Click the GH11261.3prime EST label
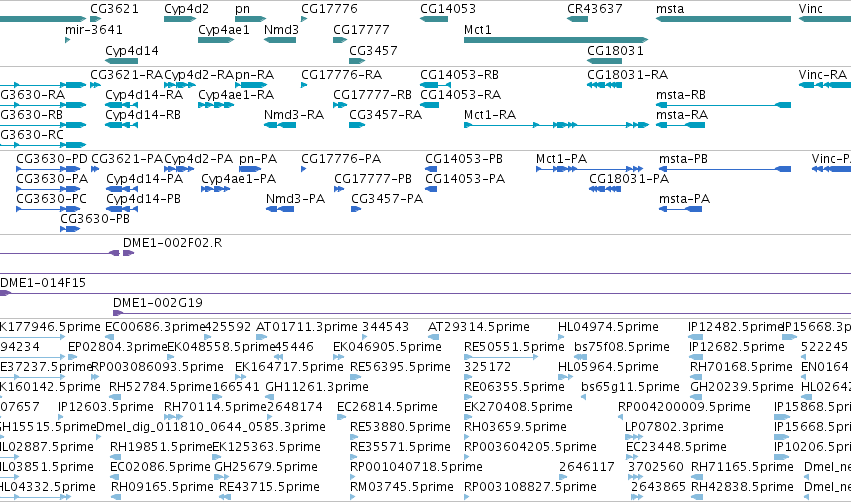This screenshot has height=502, width=851. [317, 386]
